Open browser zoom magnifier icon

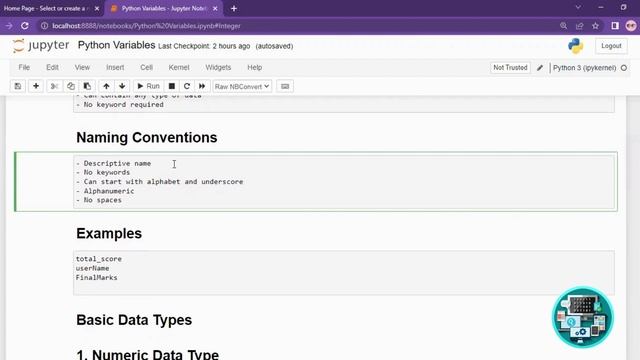point(564,26)
